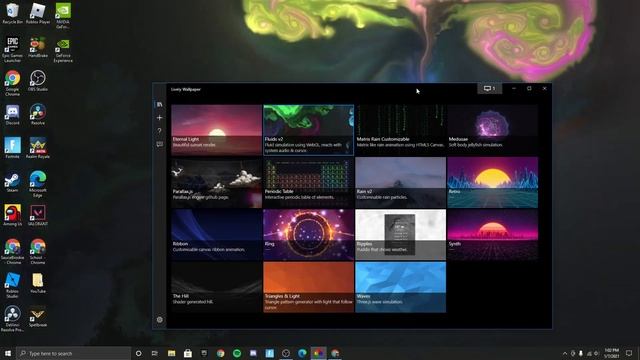Open the display monitor selector button
This screenshot has height=360, width=640.
[x=489, y=88]
